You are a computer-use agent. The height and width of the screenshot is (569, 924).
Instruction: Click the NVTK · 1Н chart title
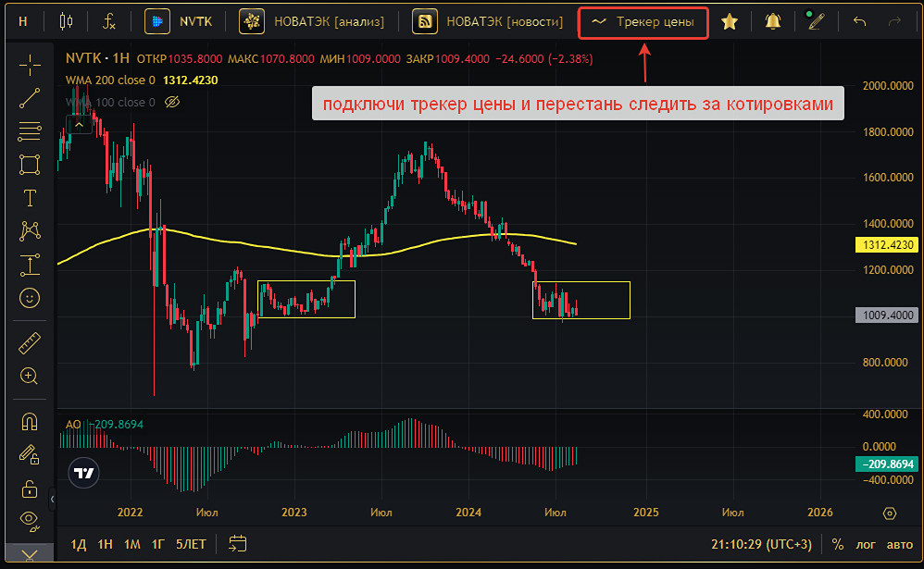click(x=97, y=58)
